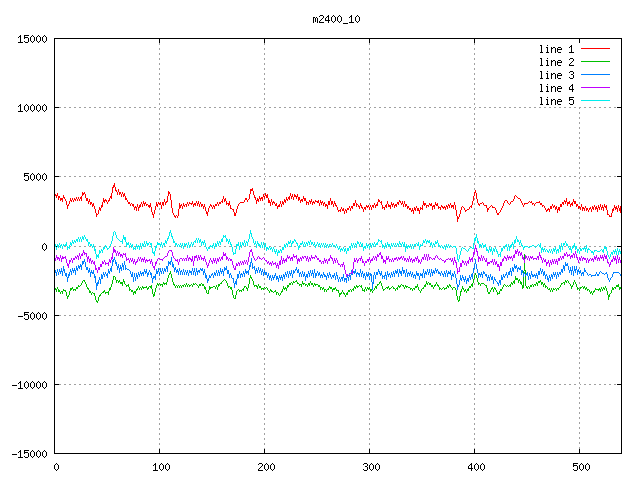The image size is (640, 480).
Task: Select the 'line 1' legend label
Action: [556, 49]
